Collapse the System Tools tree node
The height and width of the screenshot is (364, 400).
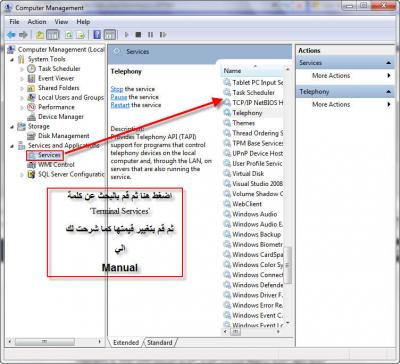[x=12, y=59]
